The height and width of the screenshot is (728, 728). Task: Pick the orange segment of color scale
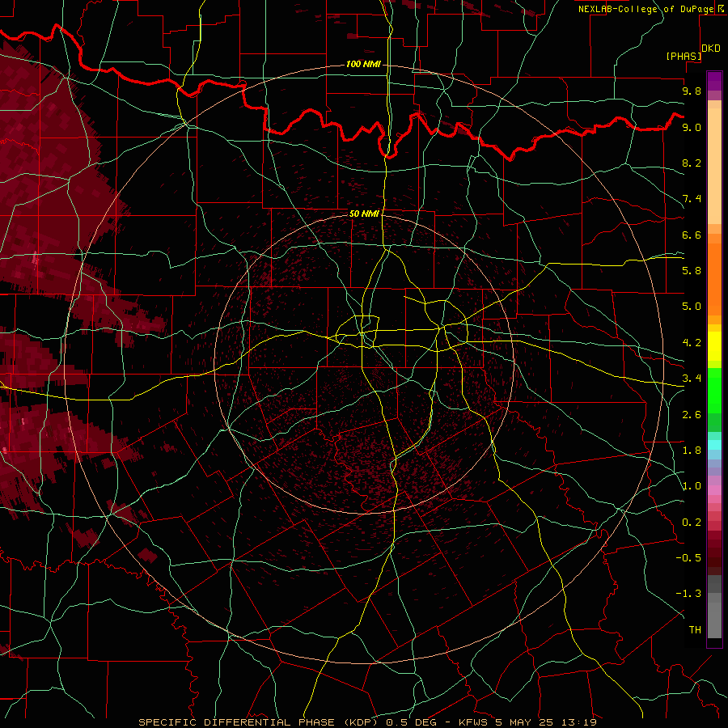click(x=714, y=278)
